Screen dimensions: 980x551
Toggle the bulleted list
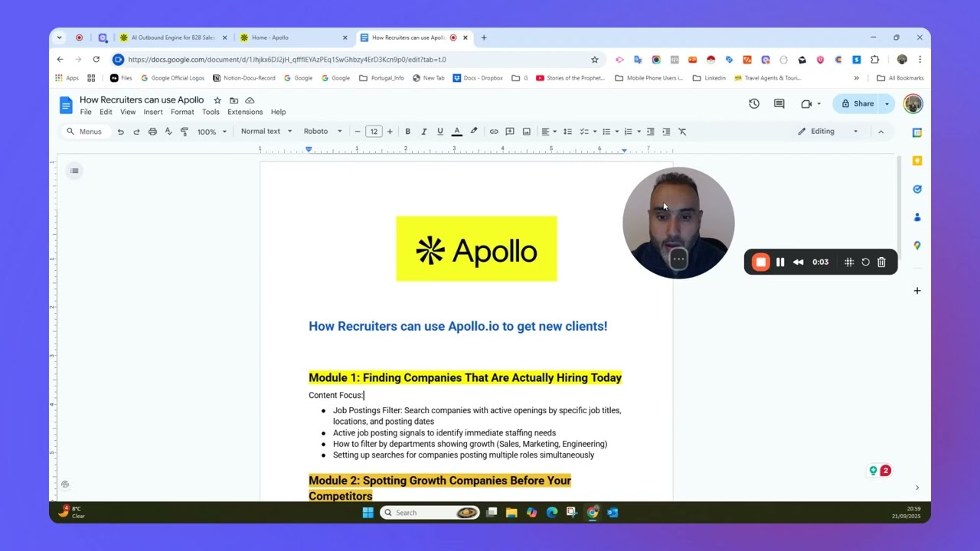(606, 132)
